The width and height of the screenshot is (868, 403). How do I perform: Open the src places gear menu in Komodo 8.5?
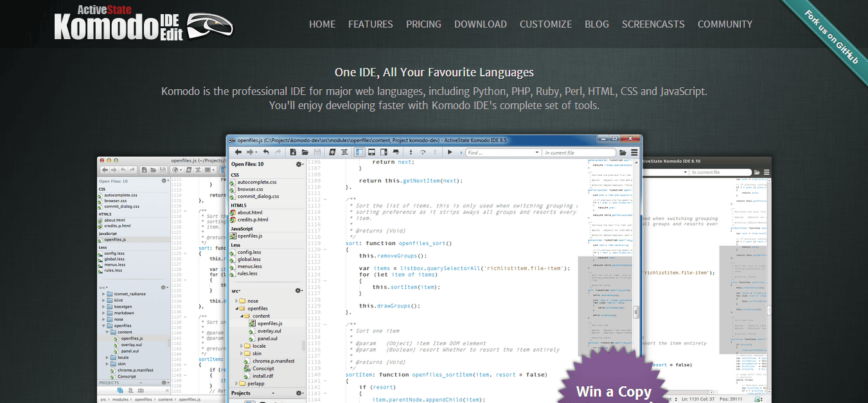[299, 291]
